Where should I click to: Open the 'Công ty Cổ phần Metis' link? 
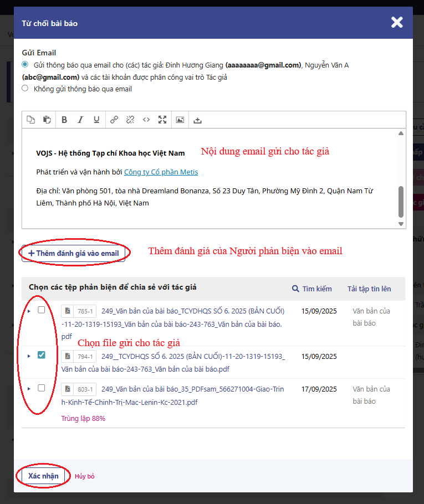coord(161,172)
